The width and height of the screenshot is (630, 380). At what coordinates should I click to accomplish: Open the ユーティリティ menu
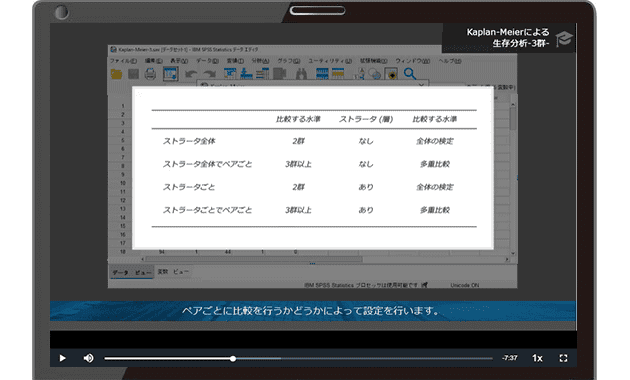click(330, 61)
